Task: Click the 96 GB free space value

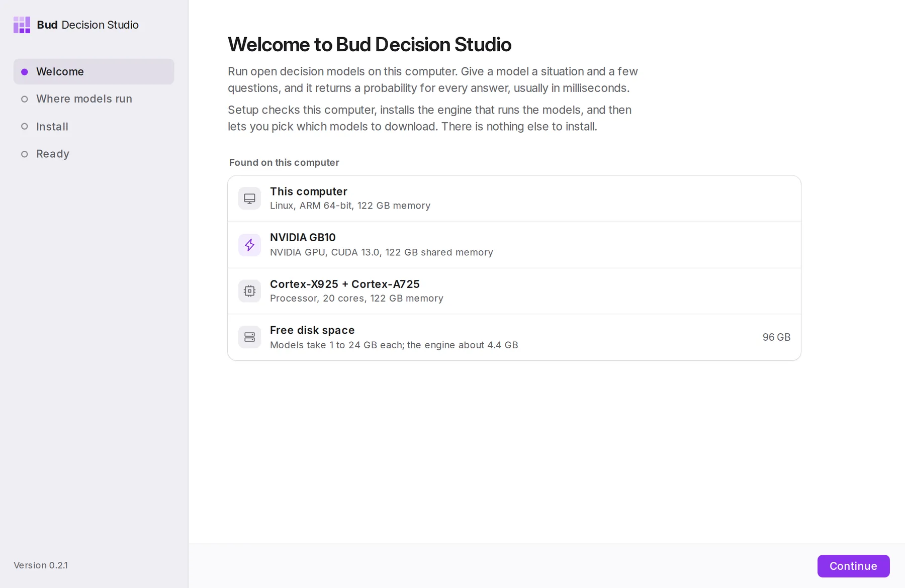Action: point(776,337)
